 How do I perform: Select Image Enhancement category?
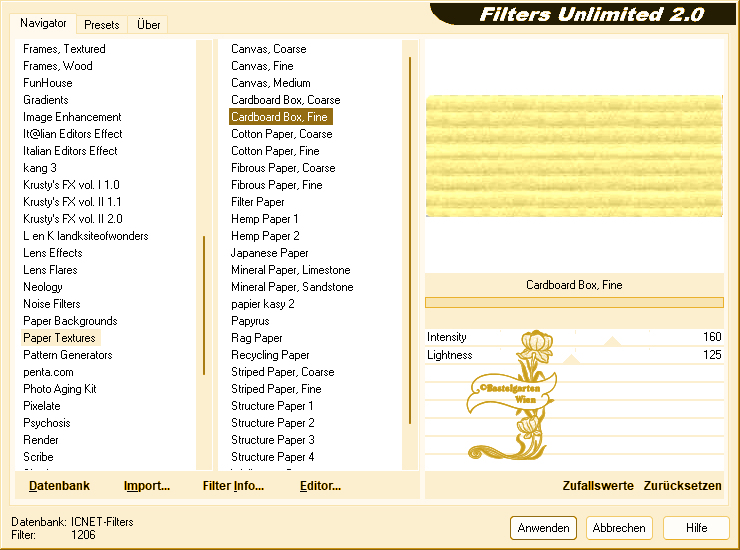pyautogui.click(x=72, y=117)
